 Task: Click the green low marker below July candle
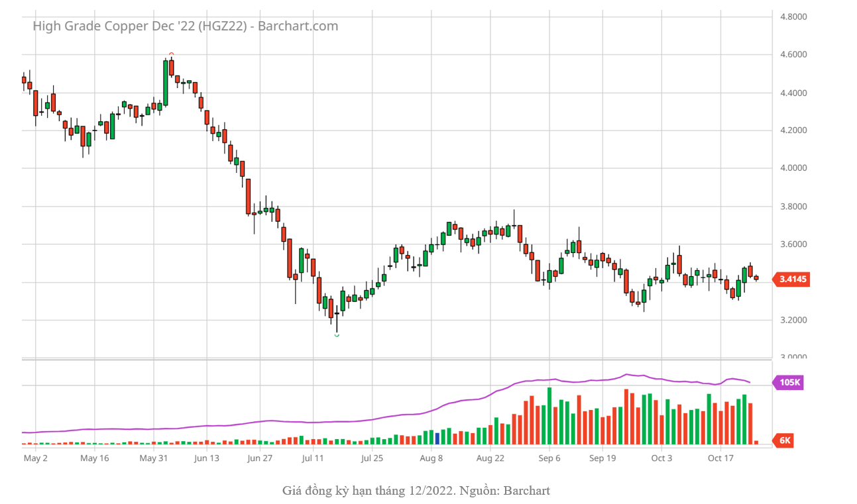tap(337, 335)
